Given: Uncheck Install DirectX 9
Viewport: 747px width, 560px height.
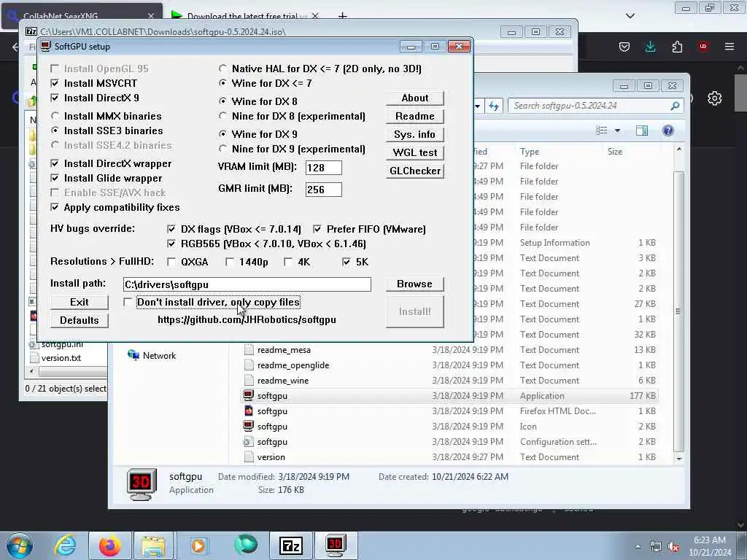Looking at the screenshot, I should click(55, 98).
